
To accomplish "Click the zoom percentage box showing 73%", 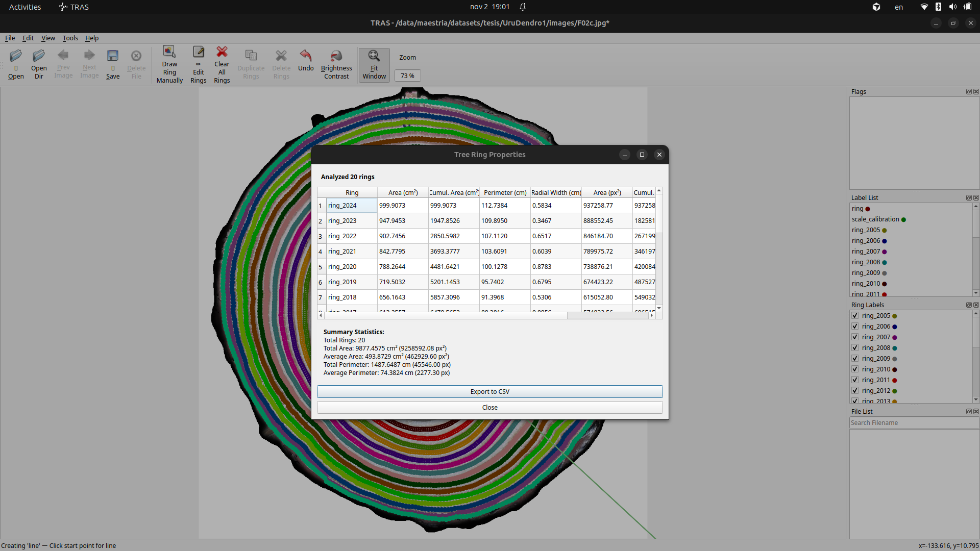I will click(407, 76).
